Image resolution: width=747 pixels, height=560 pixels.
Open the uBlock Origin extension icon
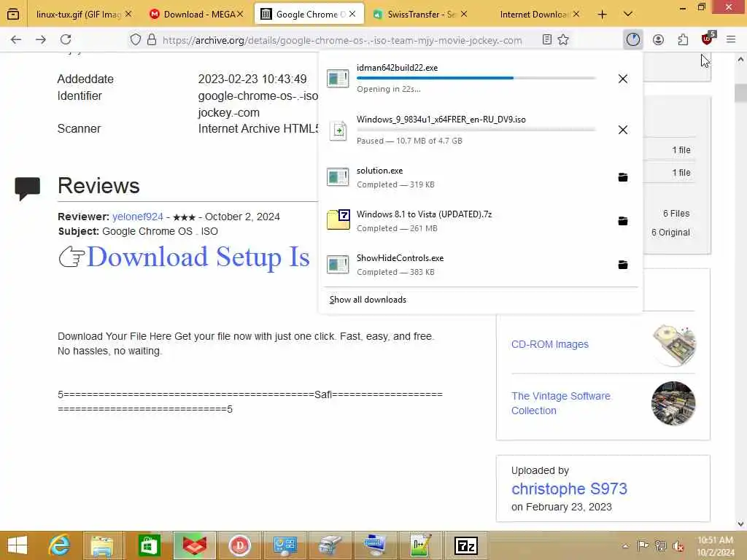708,39
